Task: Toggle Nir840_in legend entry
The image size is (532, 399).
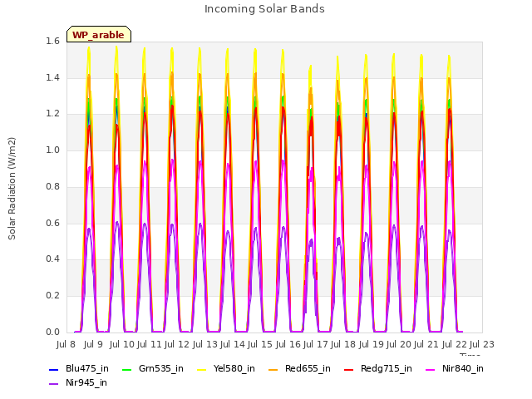Action: click(x=455, y=369)
